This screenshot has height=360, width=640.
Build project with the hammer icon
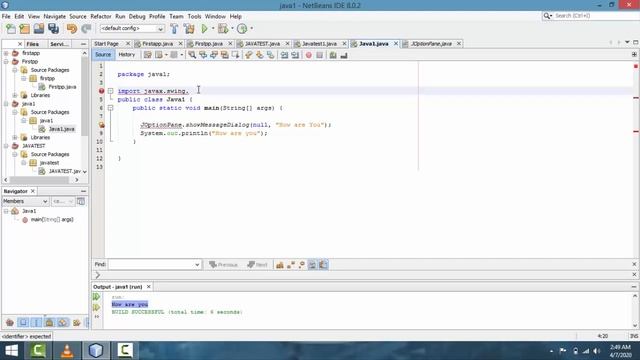pos(174,29)
